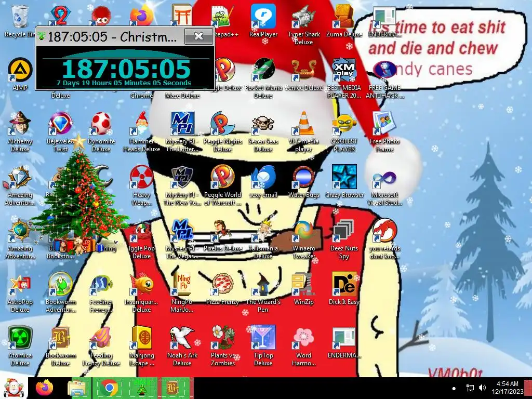Launch Pixelus Deluxe shortcut
This screenshot has height=399, width=532.
click(x=222, y=235)
